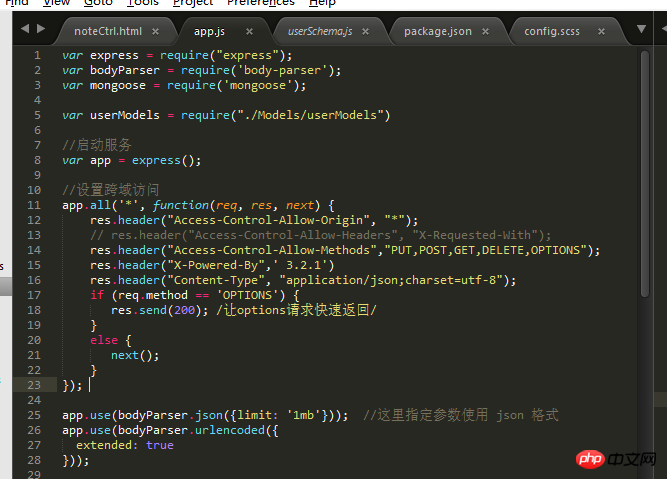The image size is (667, 479).
Task: Close the config.scss tab
Action: coord(601,31)
